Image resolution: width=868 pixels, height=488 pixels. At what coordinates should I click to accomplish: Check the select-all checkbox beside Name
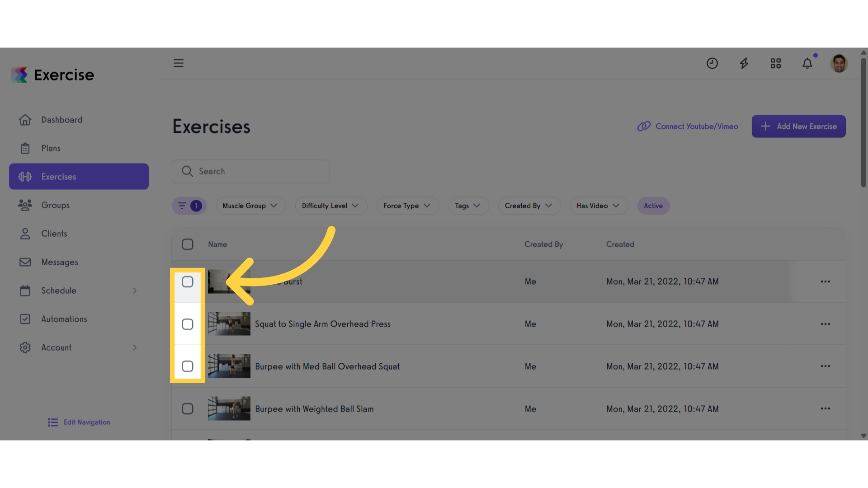(x=187, y=244)
